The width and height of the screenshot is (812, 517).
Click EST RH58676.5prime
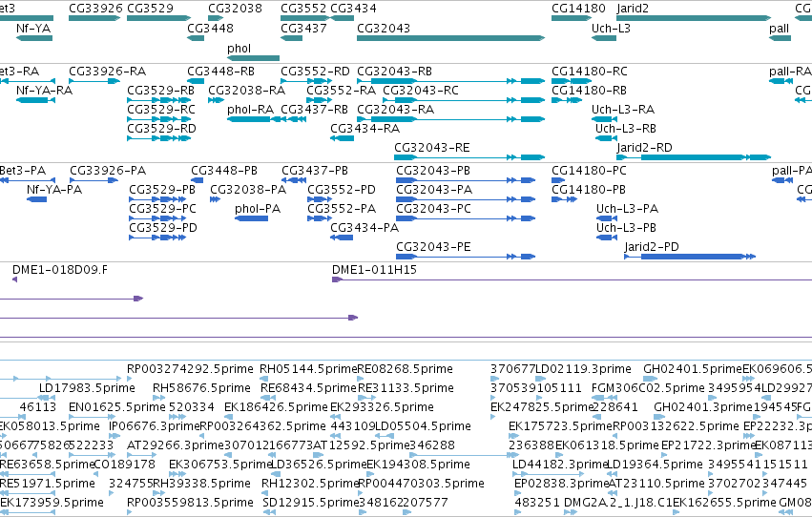click(201, 388)
